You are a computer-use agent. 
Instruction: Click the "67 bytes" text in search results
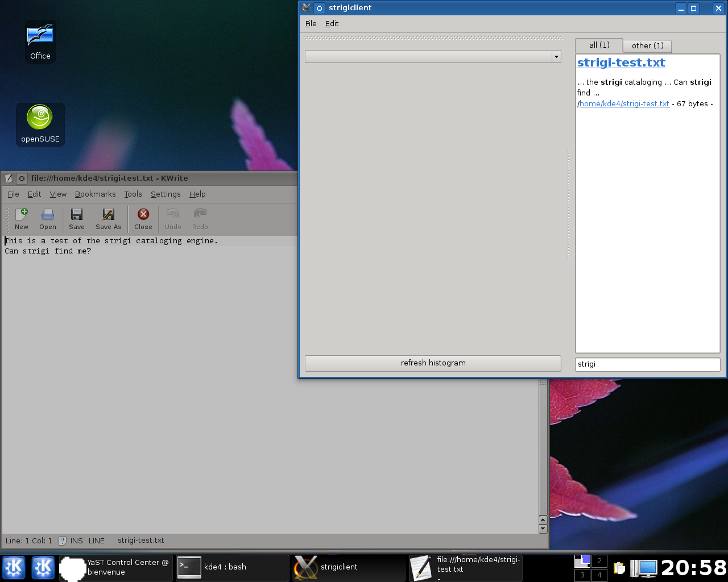[692, 104]
